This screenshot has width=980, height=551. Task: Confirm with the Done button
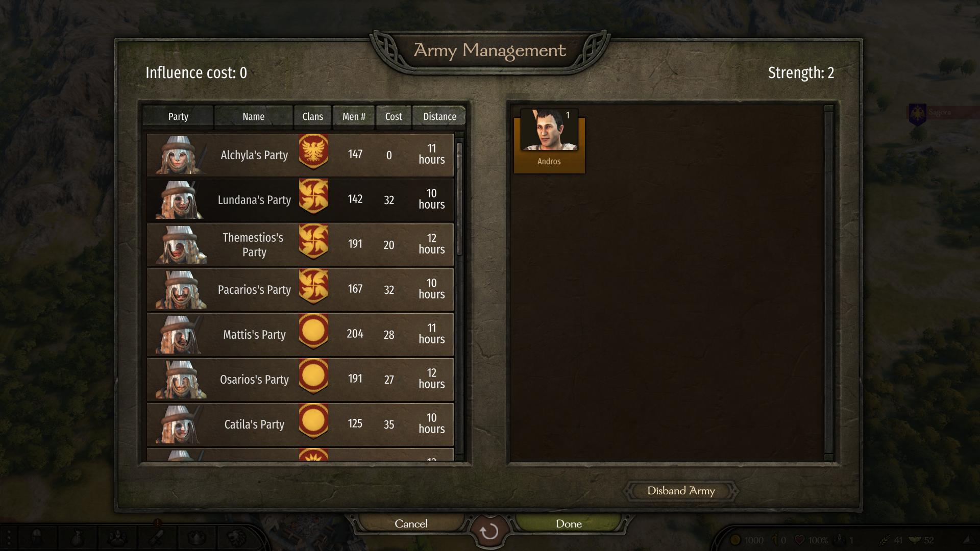[569, 524]
